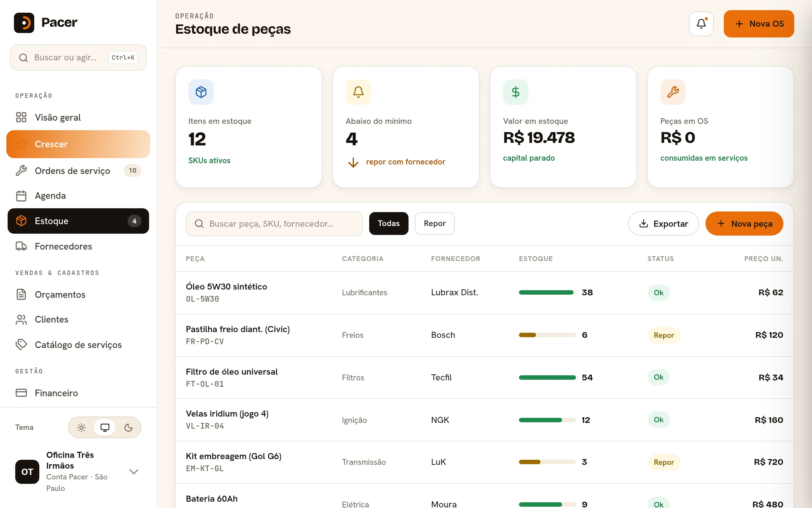
Task: Open Orçamentos page
Action: click(x=78, y=294)
